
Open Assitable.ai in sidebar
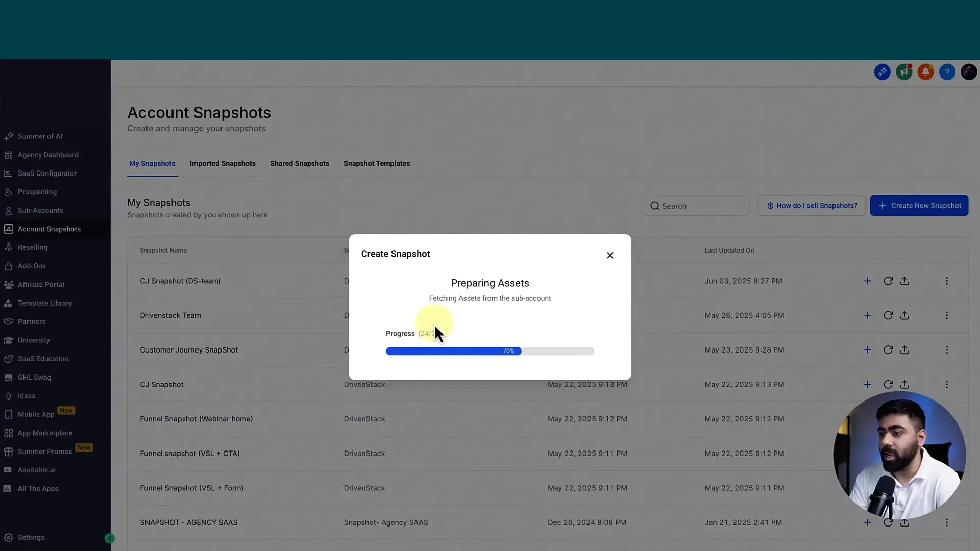click(37, 470)
